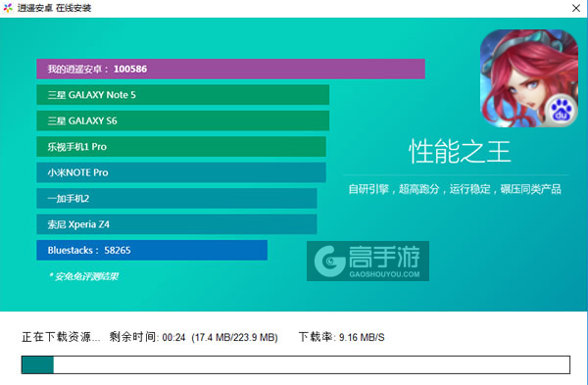This screenshot has height=385, width=588.
Task: Click the Baidu paw badge icon
Action: click(561, 111)
